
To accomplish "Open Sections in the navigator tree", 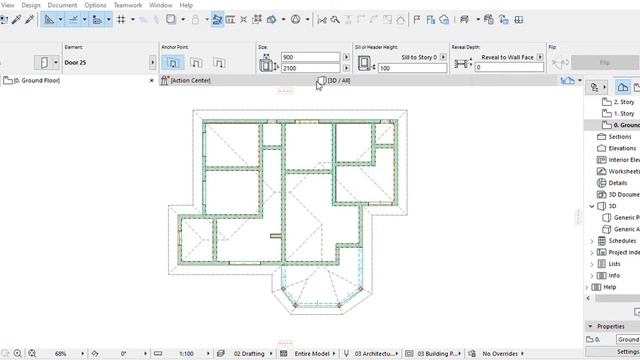I will pos(615,137).
